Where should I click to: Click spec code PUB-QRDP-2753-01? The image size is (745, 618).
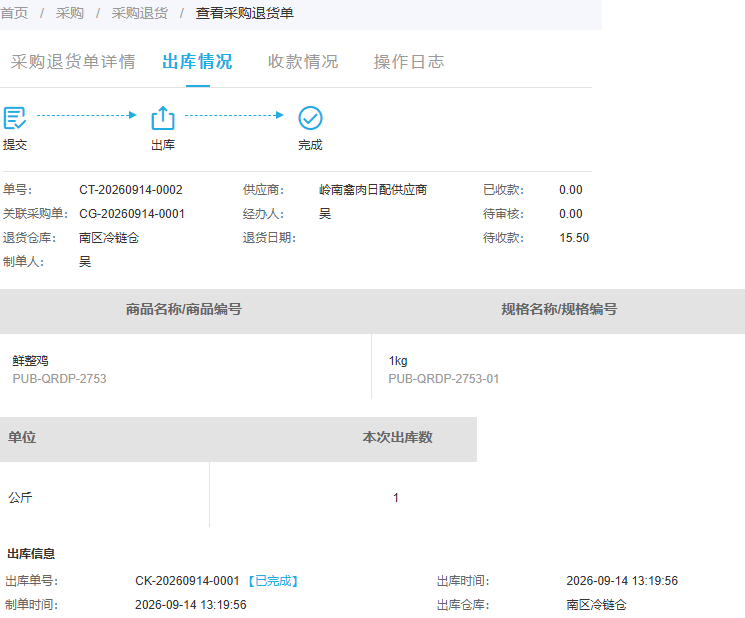[x=444, y=379]
